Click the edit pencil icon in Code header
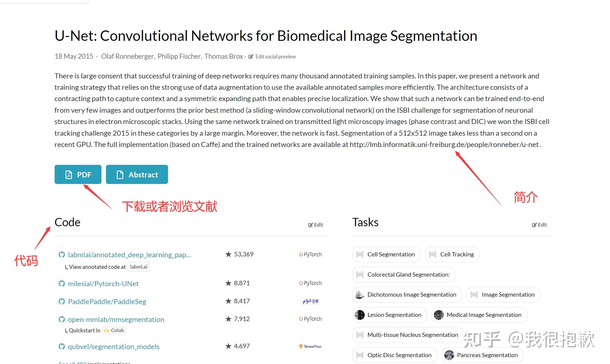610x364 pixels. [x=310, y=225]
